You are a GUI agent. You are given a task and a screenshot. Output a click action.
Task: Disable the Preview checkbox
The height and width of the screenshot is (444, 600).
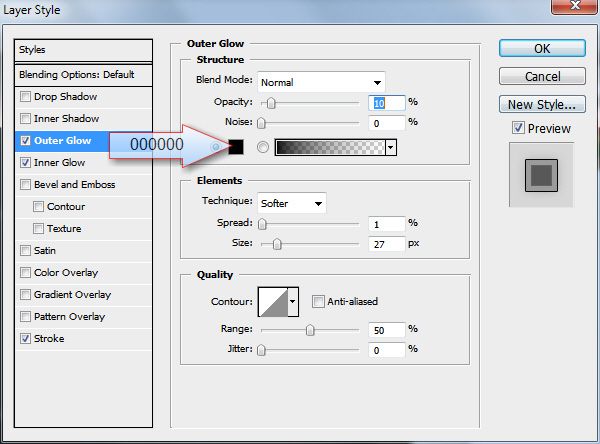point(518,128)
